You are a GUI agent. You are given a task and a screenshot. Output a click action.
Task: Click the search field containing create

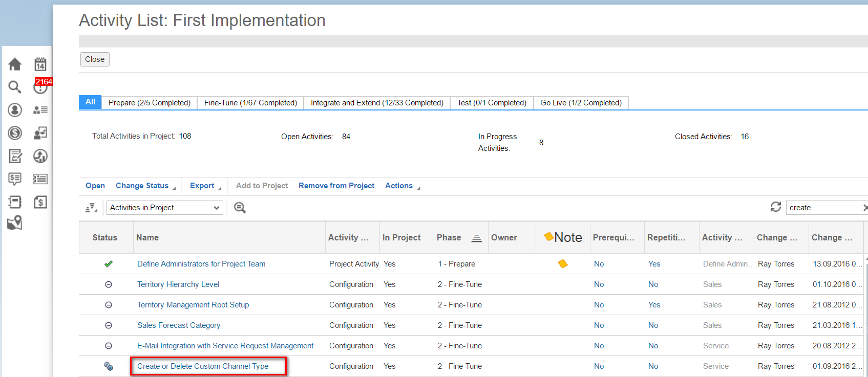[x=825, y=208]
